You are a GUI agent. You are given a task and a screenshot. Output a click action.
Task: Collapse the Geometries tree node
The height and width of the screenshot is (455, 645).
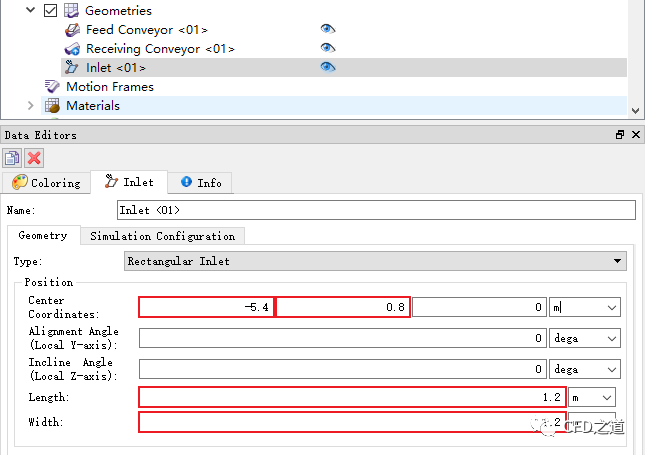coord(30,10)
